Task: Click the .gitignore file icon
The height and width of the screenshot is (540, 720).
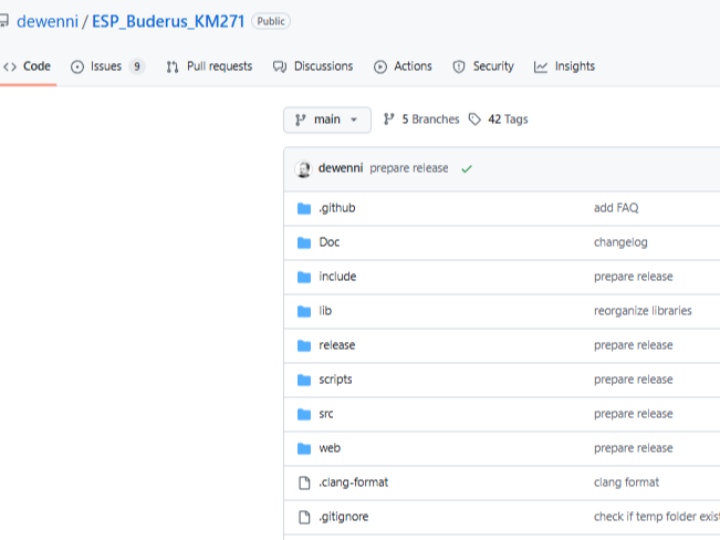Action: [x=304, y=517]
